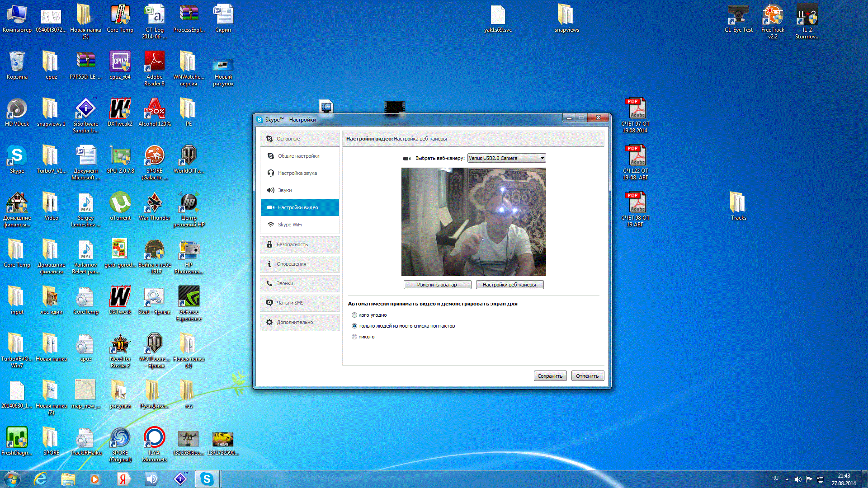Open the CL-Eye Test shortcut
868x488 pixels.
(x=738, y=19)
